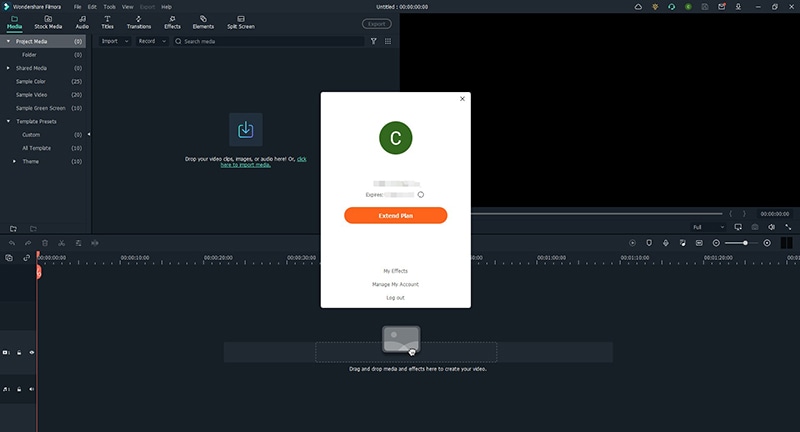800x432 pixels.
Task: Switch media panel to grid view icon
Action: 388,41
